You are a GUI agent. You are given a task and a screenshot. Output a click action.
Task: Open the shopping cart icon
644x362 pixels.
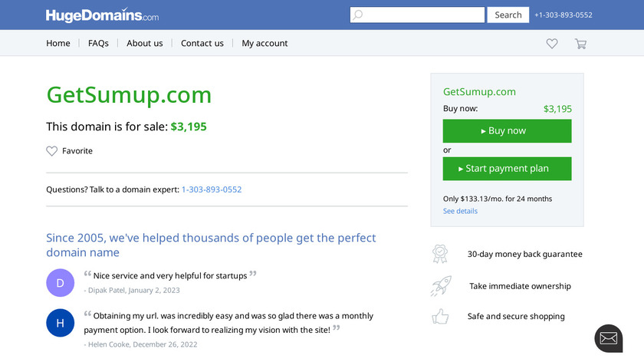point(580,44)
